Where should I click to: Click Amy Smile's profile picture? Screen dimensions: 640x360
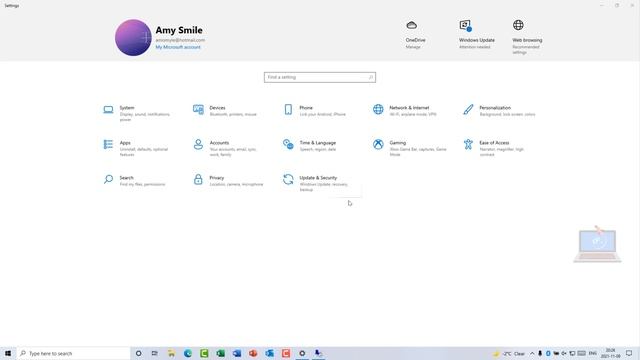133,38
